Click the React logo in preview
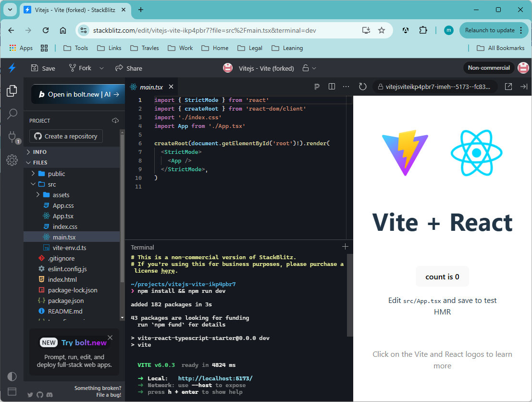This screenshot has width=532, height=402. tap(476, 153)
